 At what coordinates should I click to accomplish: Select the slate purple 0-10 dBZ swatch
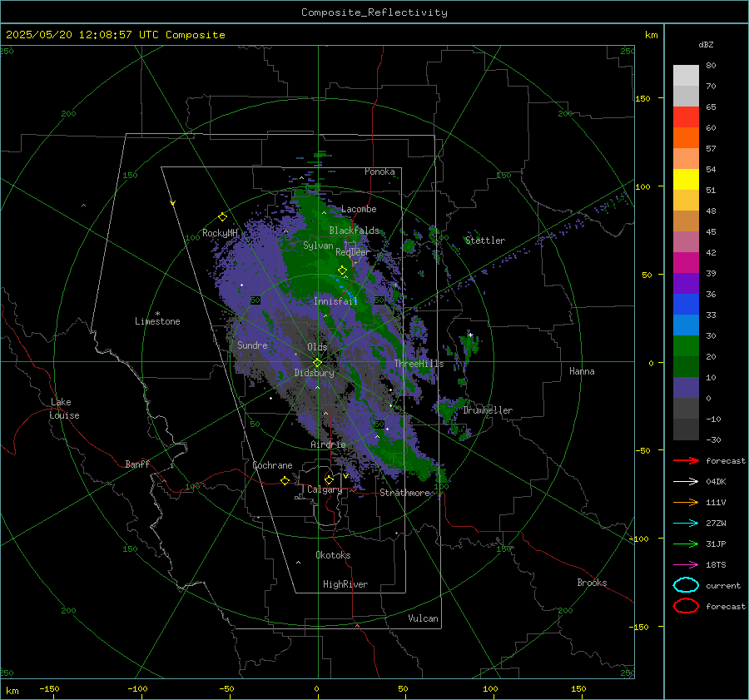(686, 387)
